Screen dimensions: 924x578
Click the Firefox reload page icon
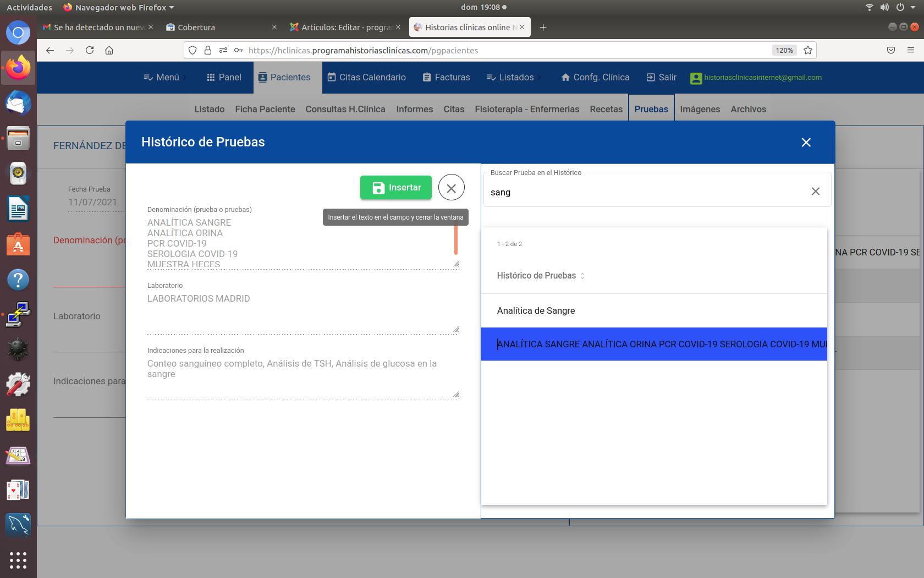coord(90,50)
